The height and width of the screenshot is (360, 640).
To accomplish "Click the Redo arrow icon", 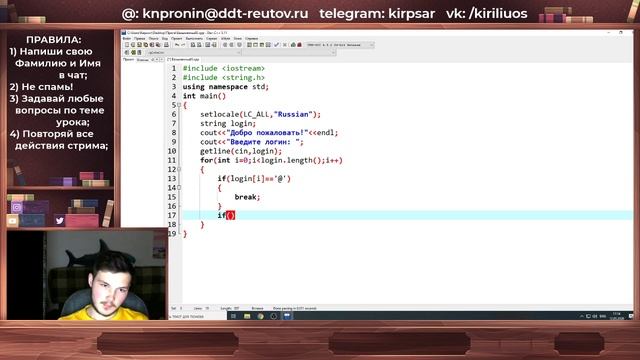I will pos(183,45).
